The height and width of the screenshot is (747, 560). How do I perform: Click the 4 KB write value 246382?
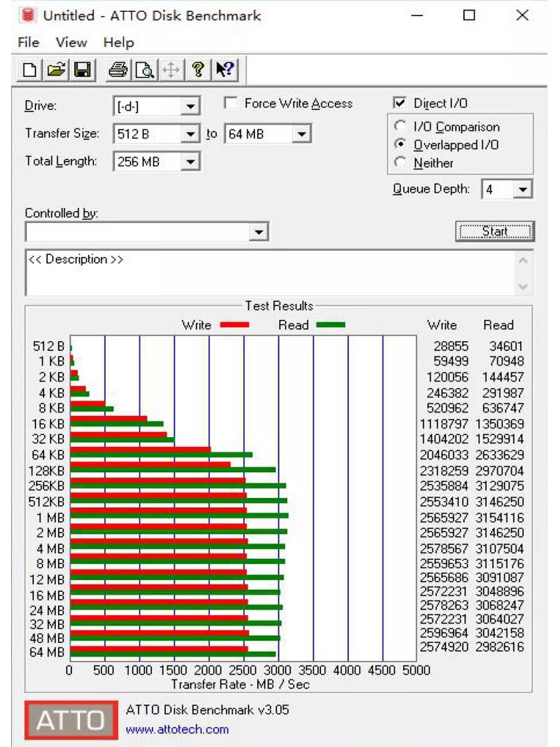pos(448,393)
